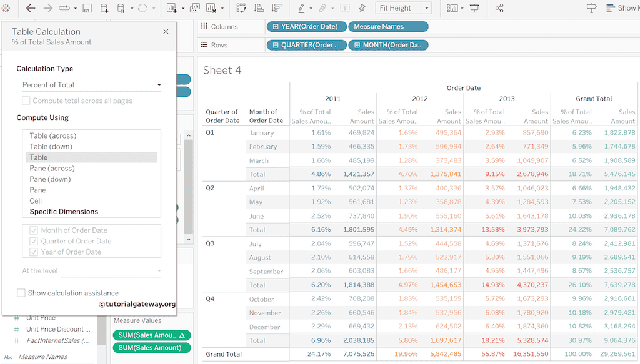Duplicate the sheet icon
Viewport: 640px width, 364px height.
point(195,8)
